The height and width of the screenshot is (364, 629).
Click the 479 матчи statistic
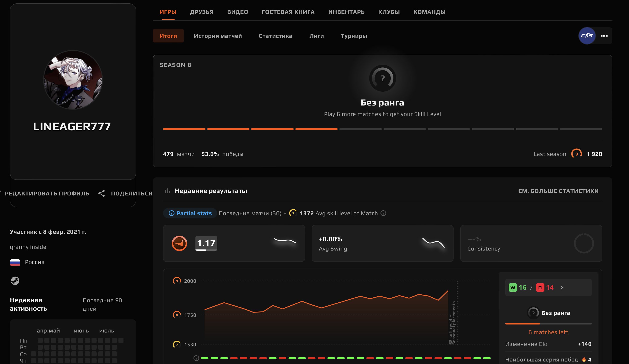pyautogui.click(x=179, y=154)
